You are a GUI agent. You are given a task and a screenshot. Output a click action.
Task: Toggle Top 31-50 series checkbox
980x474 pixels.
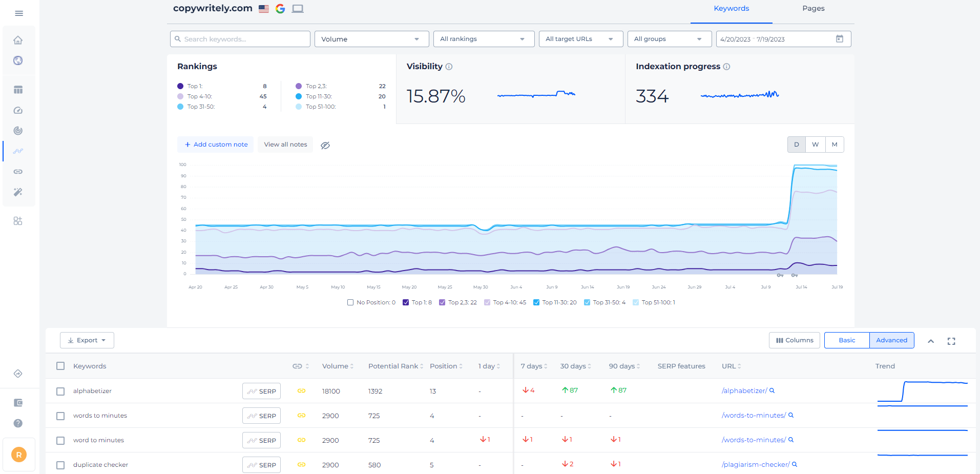[x=587, y=302]
